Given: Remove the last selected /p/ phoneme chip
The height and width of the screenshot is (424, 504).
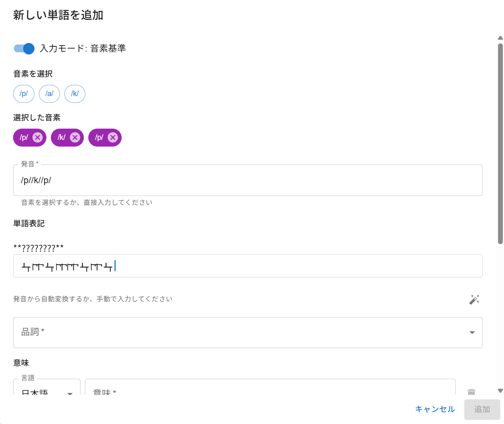Looking at the screenshot, I should click(x=113, y=138).
